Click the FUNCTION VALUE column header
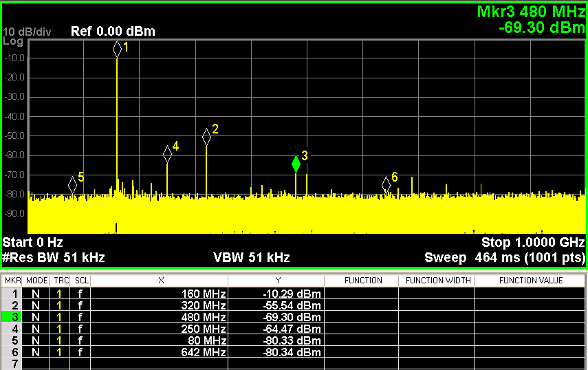588x370 pixels. click(x=530, y=281)
